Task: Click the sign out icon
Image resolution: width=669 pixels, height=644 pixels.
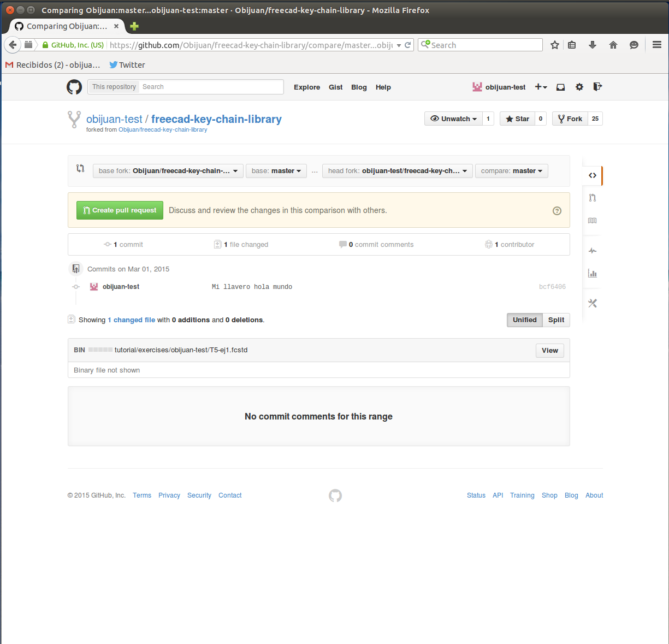Action: tap(597, 87)
